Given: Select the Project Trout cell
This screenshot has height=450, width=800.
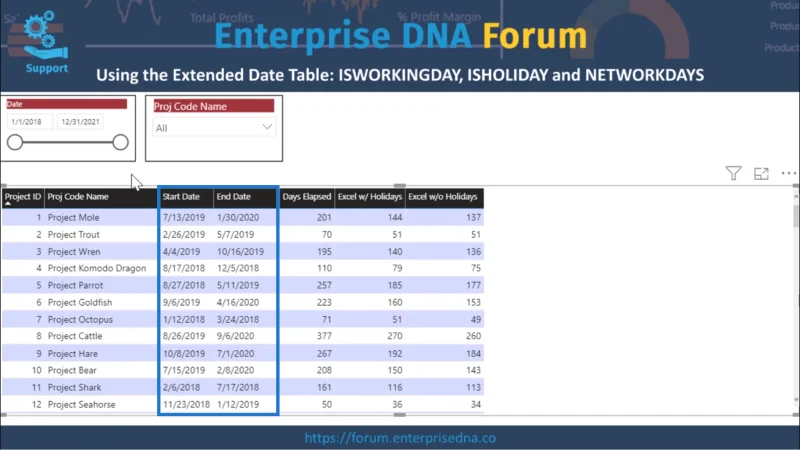Looking at the screenshot, I should click(x=73, y=235).
